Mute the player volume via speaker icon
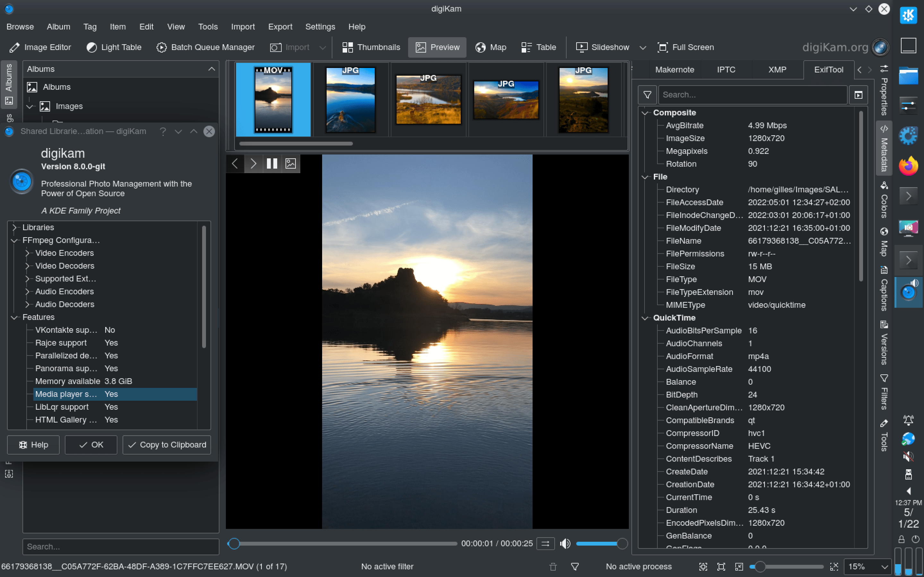 click(x=565, y=543)
